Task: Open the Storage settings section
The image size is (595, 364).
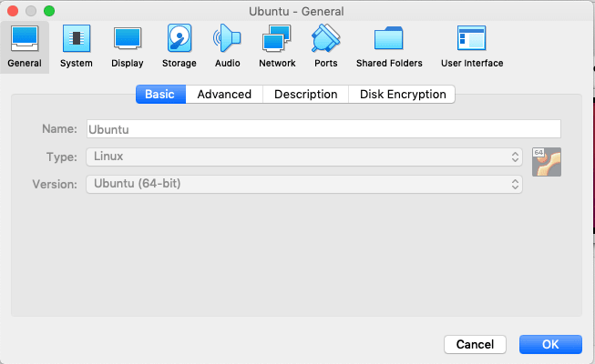Action: point(180,46)
